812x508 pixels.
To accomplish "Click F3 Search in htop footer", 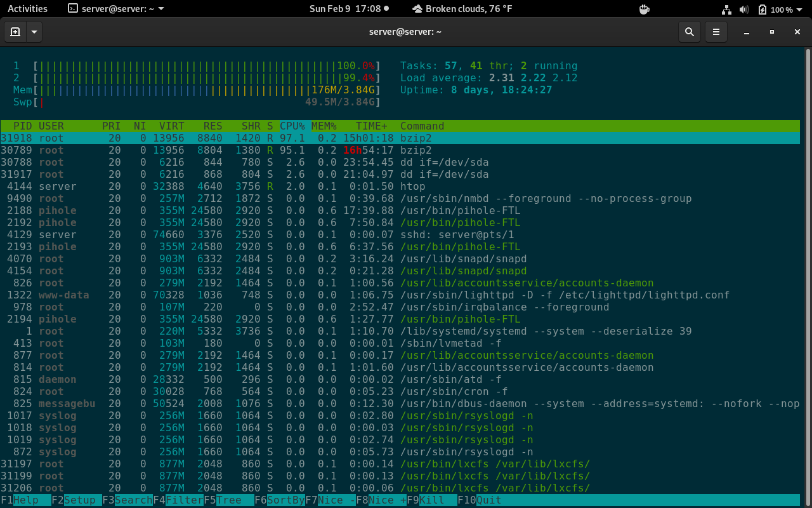I will (128, 500).
